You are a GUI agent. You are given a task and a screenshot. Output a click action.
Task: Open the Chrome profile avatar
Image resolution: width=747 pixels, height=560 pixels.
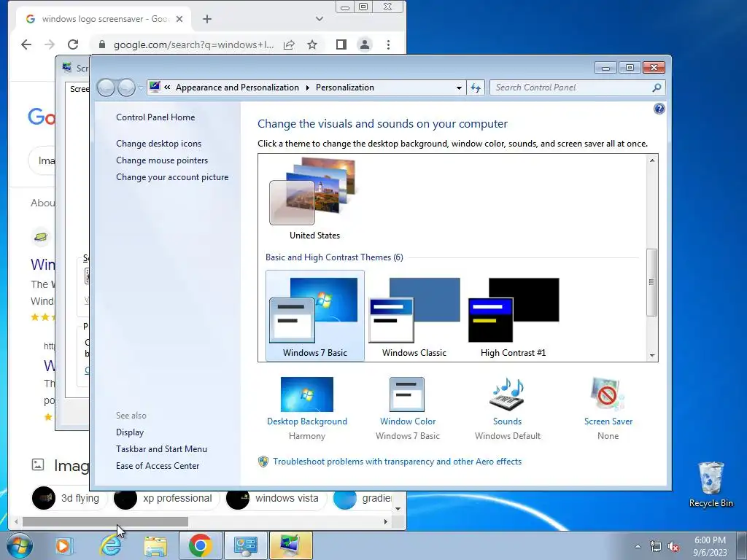pyautogui.click(x=365, y=44)
